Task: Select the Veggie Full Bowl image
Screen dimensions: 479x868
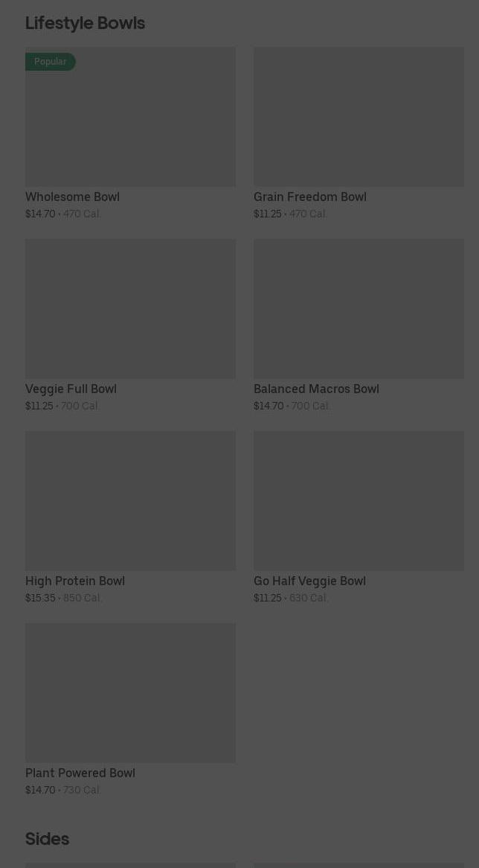Action: tap(131, 309)
